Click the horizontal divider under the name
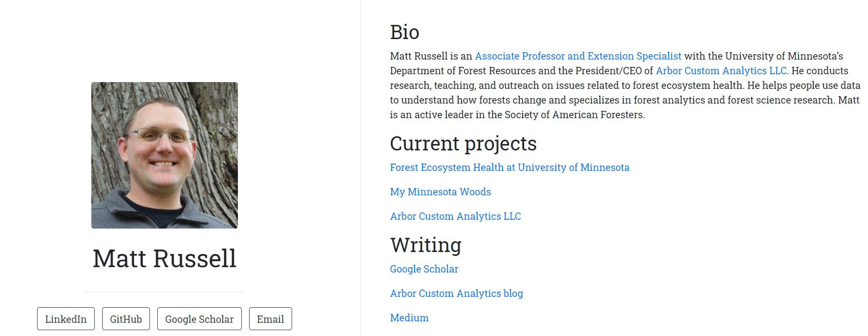The image size is (868, 336). [x=165, y=292]
